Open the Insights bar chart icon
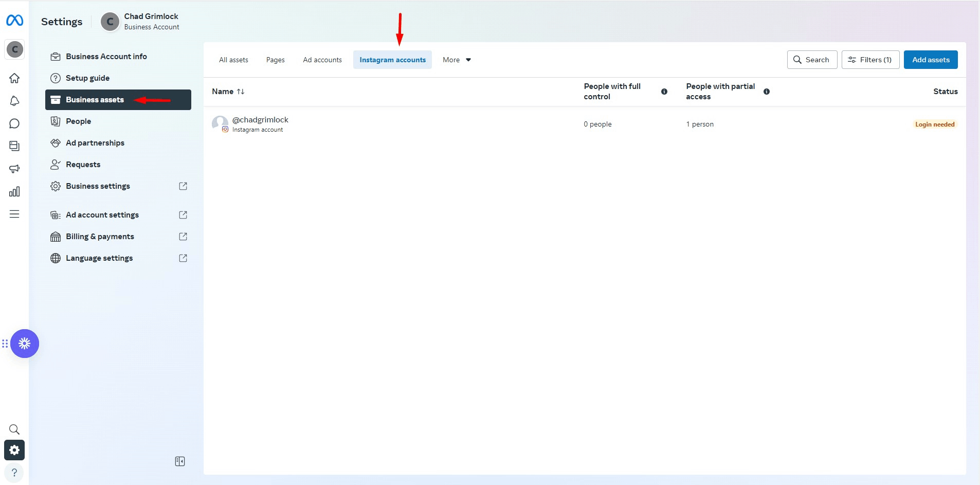 click(14, 191)
